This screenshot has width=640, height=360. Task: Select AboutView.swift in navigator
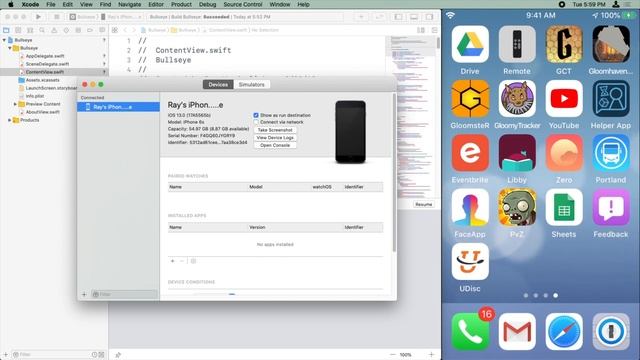click(43, 112)
